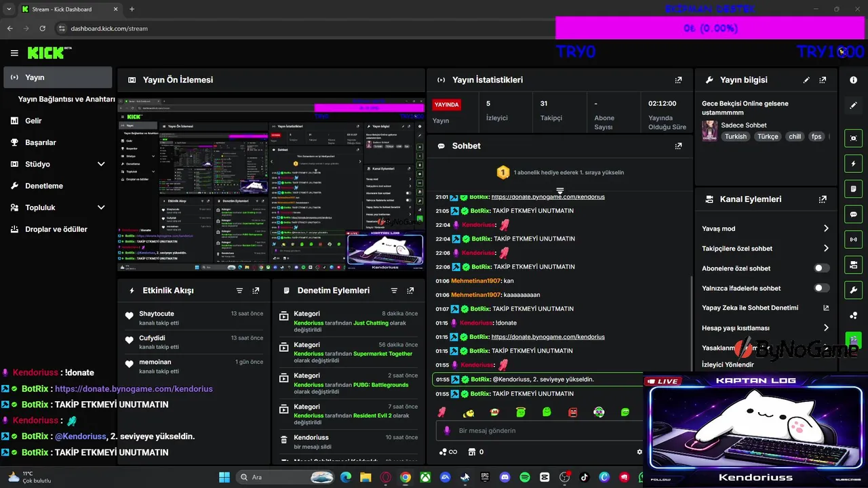The height and width of the screenshot is (488, 868).
Task: Open Takipçilere özel sohbet settings chevron
Action: 826,249
